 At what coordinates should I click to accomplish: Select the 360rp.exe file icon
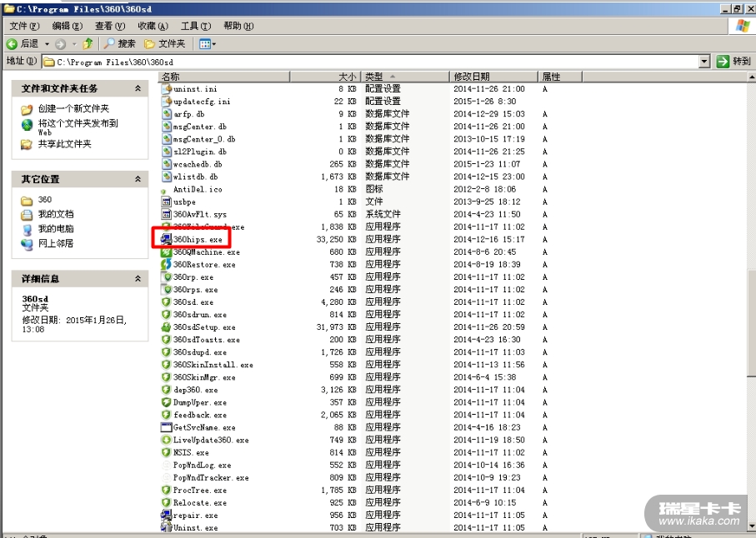(x=167, y=277)
